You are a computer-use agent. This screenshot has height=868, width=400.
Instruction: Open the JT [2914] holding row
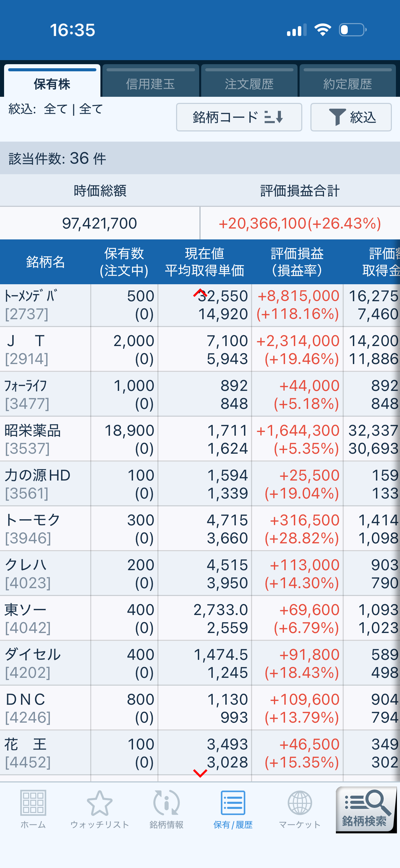tap(200, 349)
